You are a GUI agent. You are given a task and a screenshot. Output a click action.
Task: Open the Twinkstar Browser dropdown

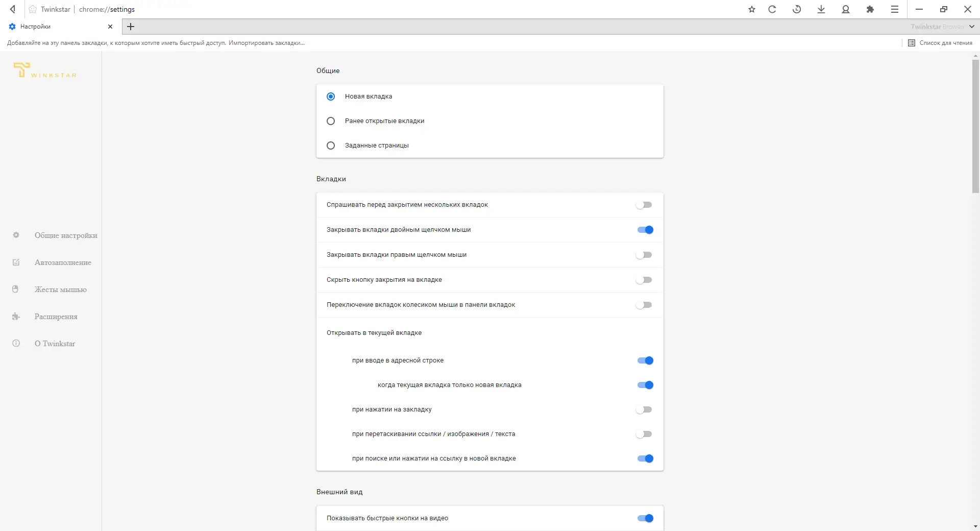942,27
